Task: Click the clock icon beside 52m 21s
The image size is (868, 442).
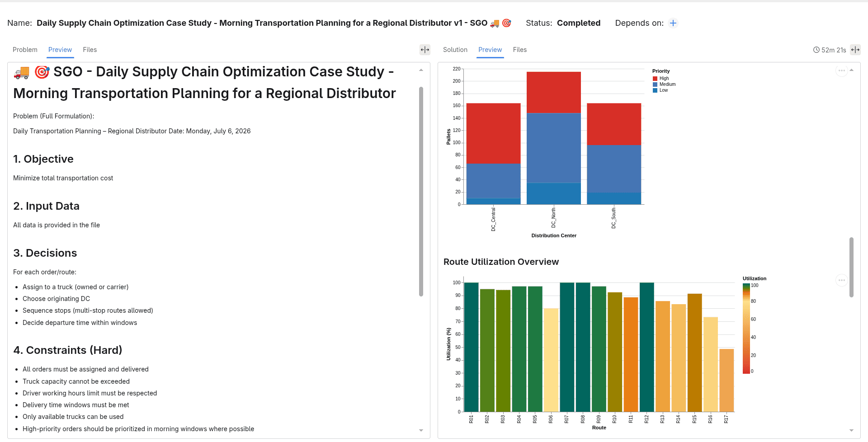Action: point(816,50)
